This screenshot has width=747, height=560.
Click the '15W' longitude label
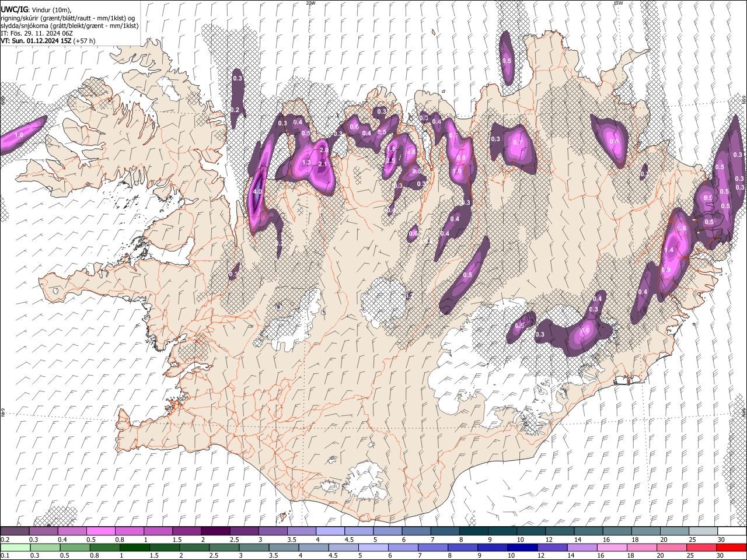click(617, 3)
